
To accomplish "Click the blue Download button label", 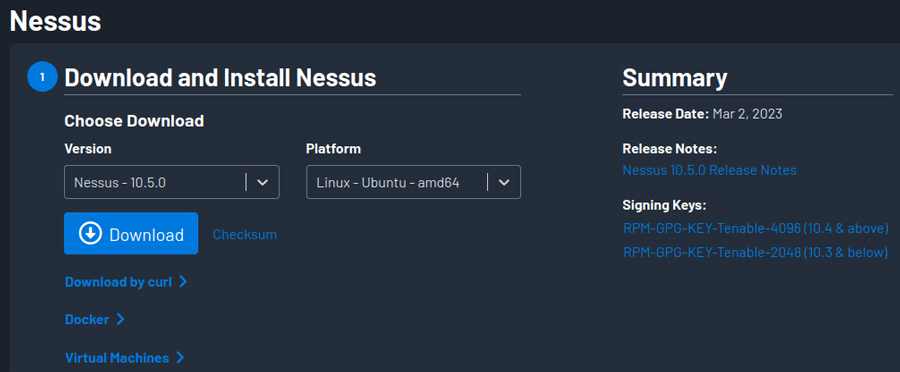I will [146, 235].
